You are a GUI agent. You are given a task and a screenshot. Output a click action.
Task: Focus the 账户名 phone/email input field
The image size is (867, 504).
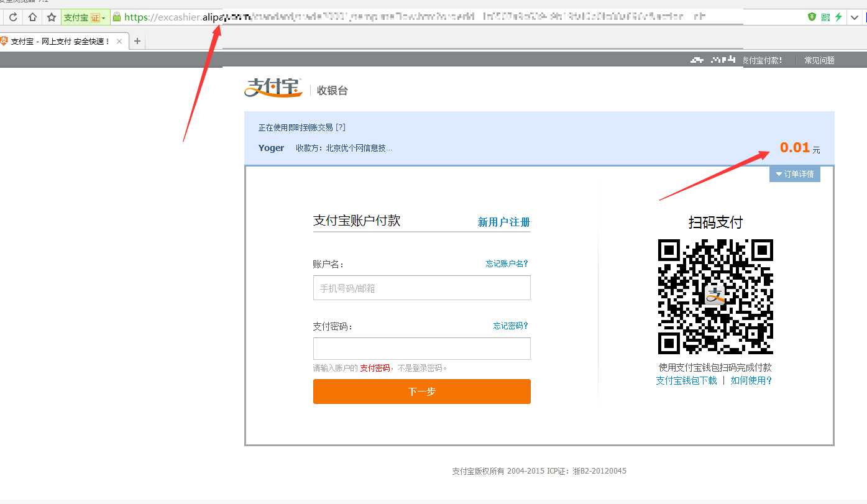point(422,288)
